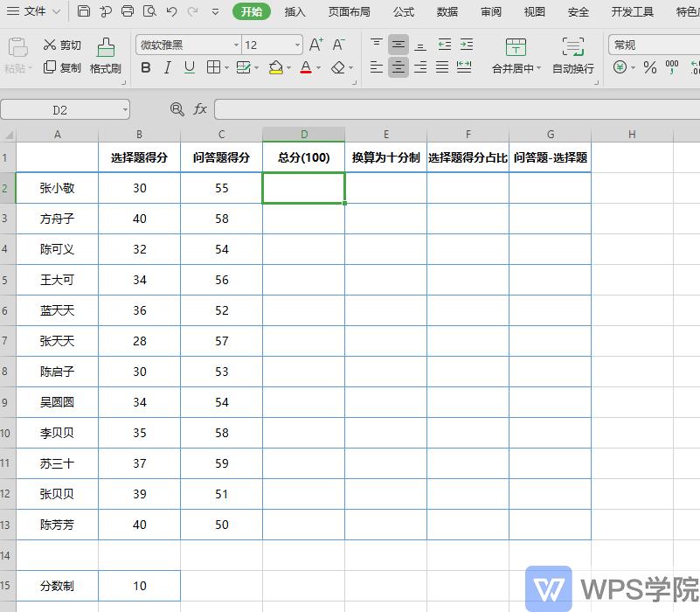Viewport: 700px width, 612px height.
Task: Switch to the 数据 ribbon tab
Action: coord(447,11)
